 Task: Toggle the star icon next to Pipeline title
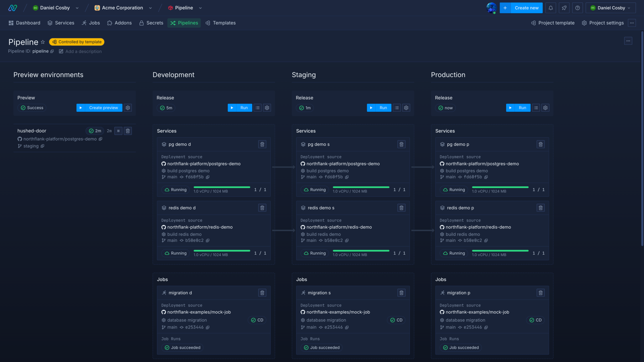coord(43,42)
